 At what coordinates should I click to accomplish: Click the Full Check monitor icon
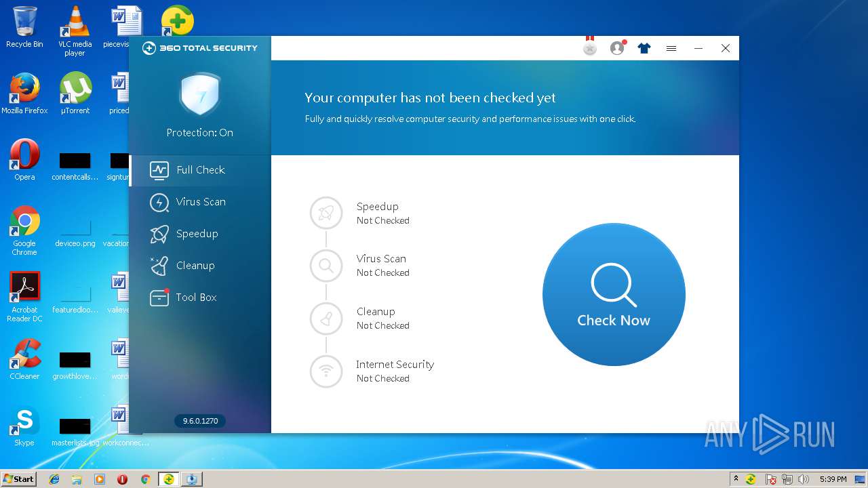(x=159, y=170)
